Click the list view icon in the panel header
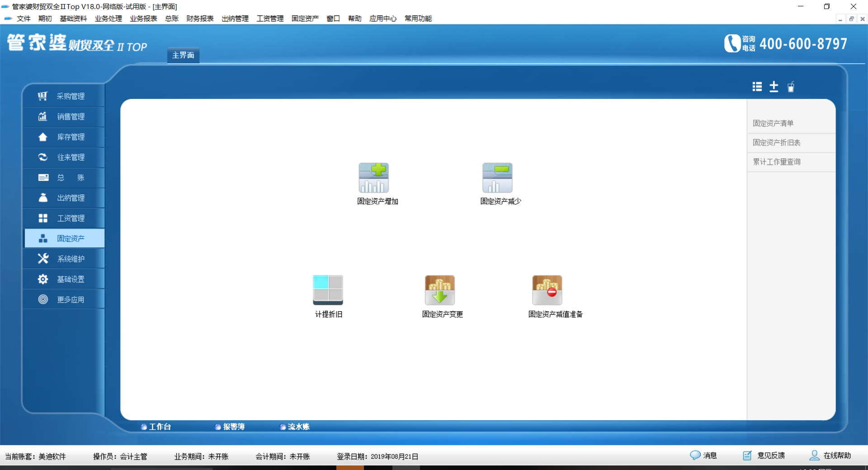Viewport: 868px width, 470px height. [x=757, y=87]
